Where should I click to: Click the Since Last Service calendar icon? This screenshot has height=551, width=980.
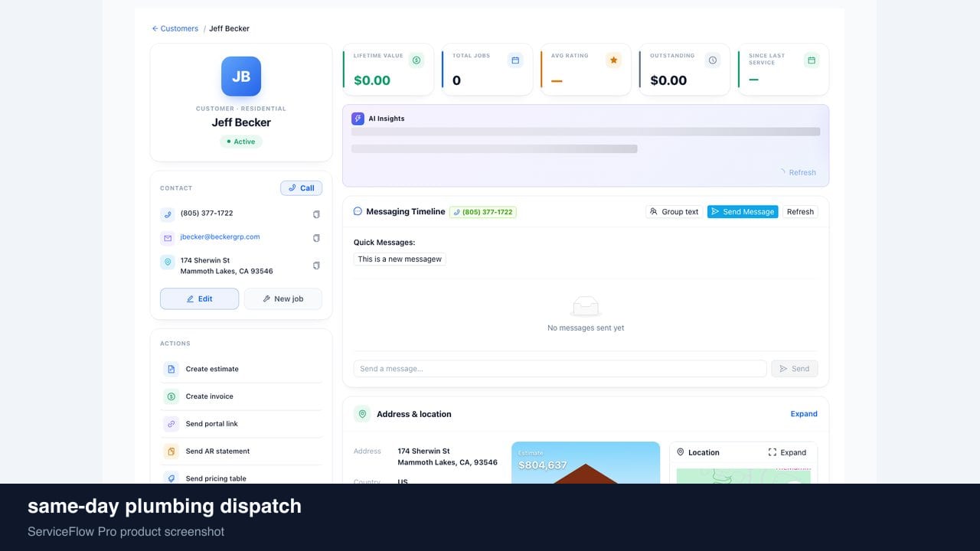coord(812,60)
